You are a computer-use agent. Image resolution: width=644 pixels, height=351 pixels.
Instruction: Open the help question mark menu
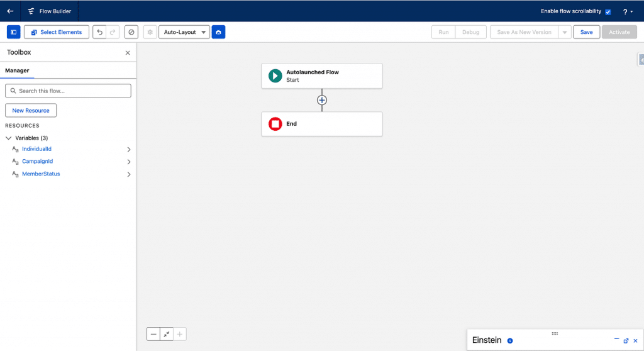[627, 11]
